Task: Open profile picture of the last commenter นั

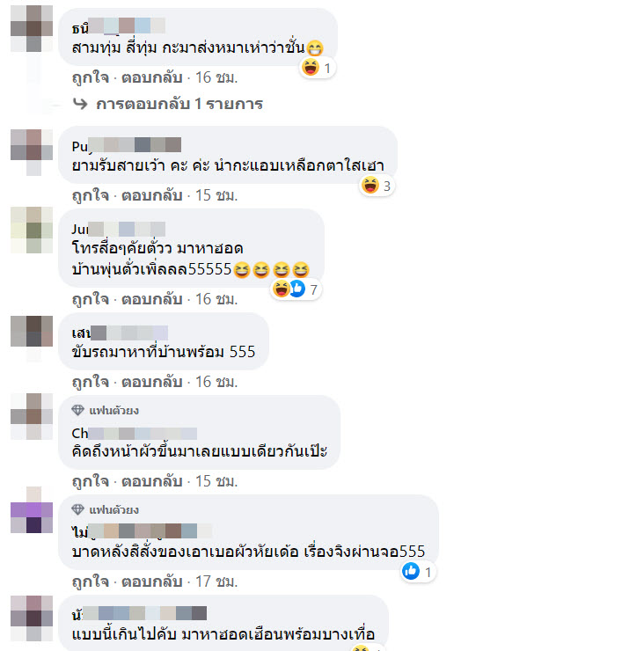Action: coord(32,618)
